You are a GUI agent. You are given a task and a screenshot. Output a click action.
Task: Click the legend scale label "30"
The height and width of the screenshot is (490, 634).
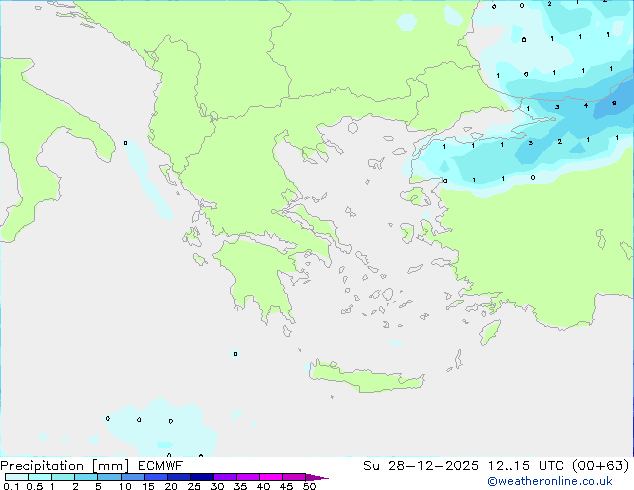click(x=217, y=486)
